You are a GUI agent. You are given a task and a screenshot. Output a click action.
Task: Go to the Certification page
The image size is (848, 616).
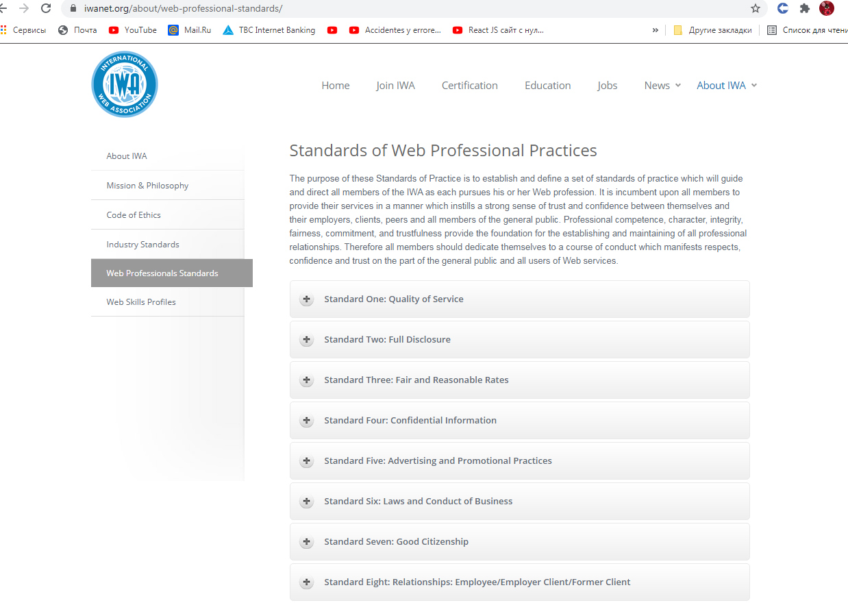(x=469, y=86)
